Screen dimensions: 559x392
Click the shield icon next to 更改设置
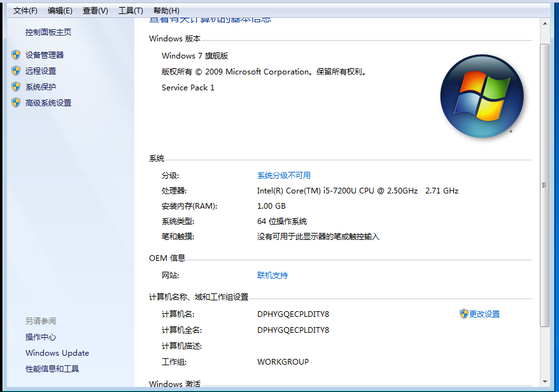463,314
